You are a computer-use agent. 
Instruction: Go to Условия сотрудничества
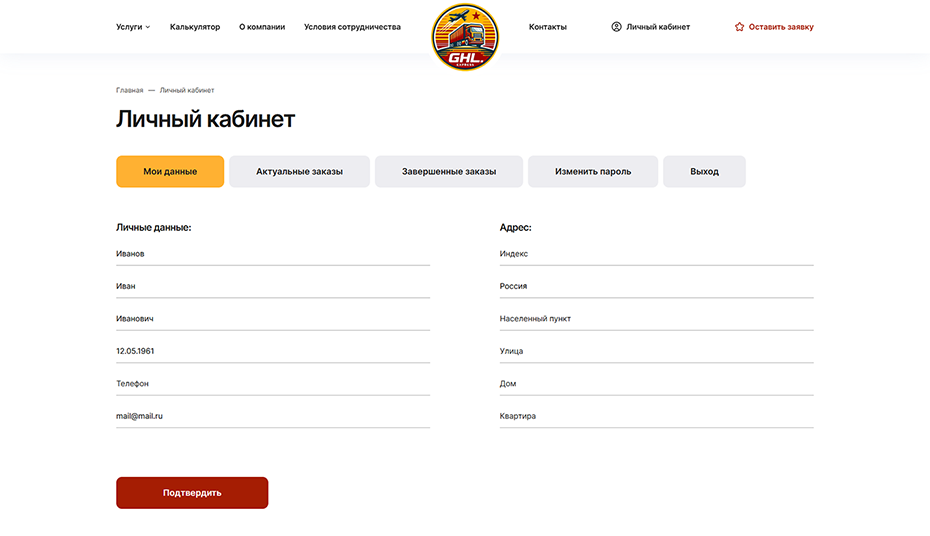pos(352,27)
